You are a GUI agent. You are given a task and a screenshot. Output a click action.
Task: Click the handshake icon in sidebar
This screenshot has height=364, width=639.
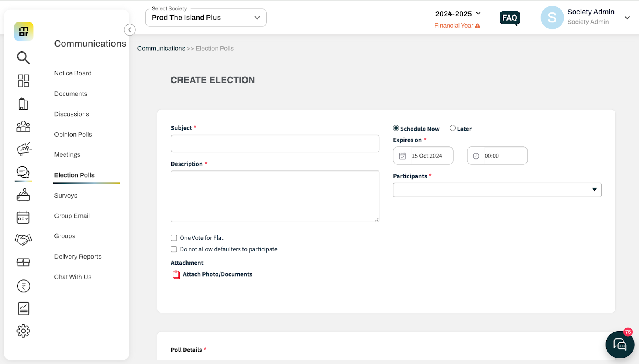[x=23, y=239]
